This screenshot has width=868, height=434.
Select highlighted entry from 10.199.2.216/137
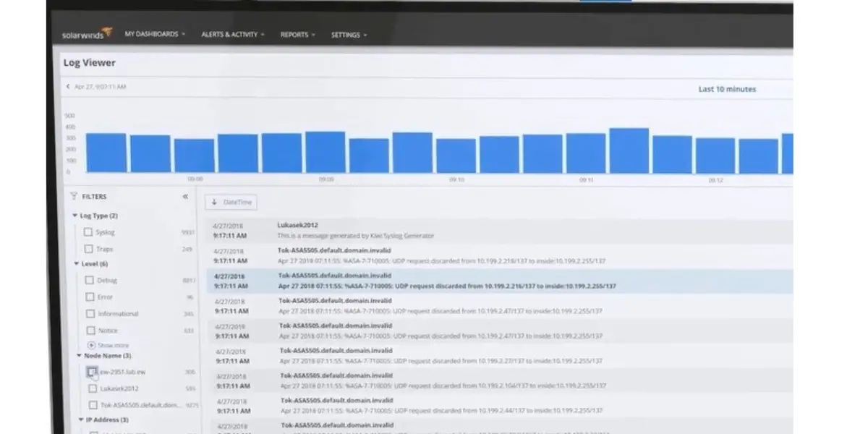499,281
